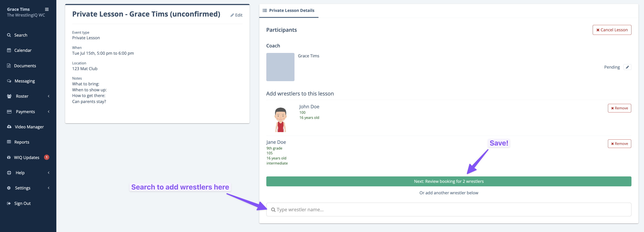Image resolution: width=644 pixels, height=232 pixels.
Task: Cancel this private lesson
Action: 612,30
